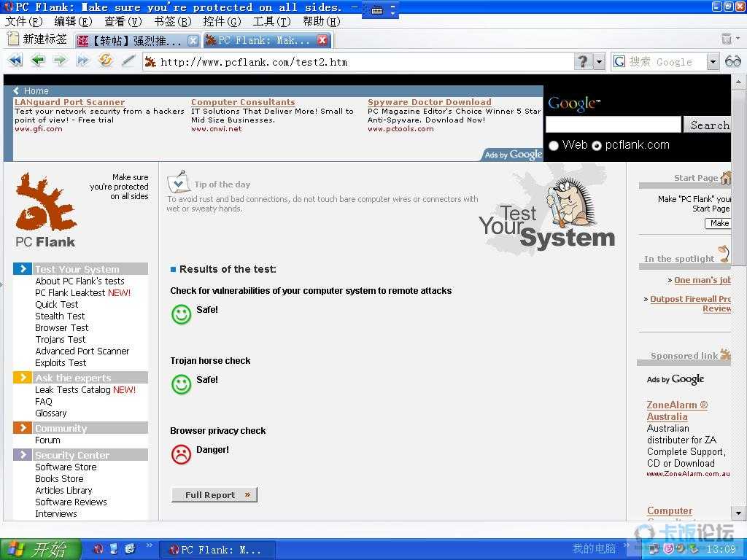Screen dimensions: 747x560
Task: Close the 【转帖】 tab
Action: tap(193, 41)
